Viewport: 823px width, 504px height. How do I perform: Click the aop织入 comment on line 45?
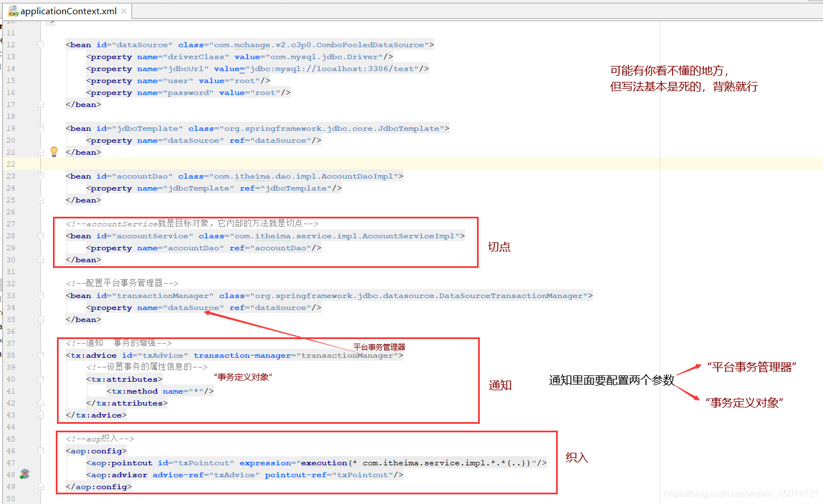(x=100, y=439)
